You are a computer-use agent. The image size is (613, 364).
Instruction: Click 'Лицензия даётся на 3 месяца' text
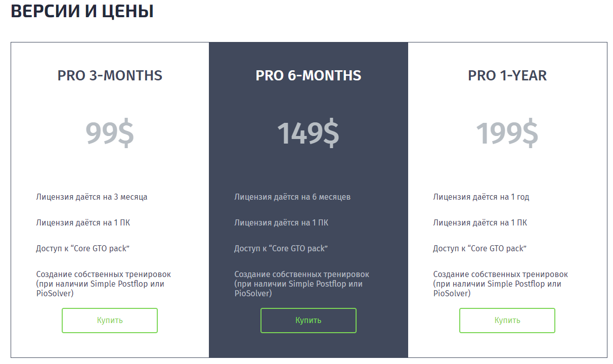(x=92, y=197)
